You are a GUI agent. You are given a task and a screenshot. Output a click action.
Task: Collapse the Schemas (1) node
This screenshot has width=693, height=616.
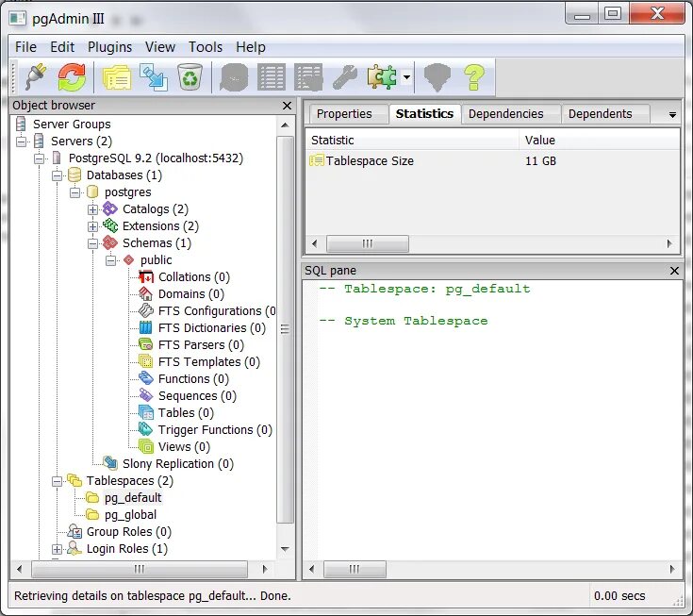tap(92, 243)
